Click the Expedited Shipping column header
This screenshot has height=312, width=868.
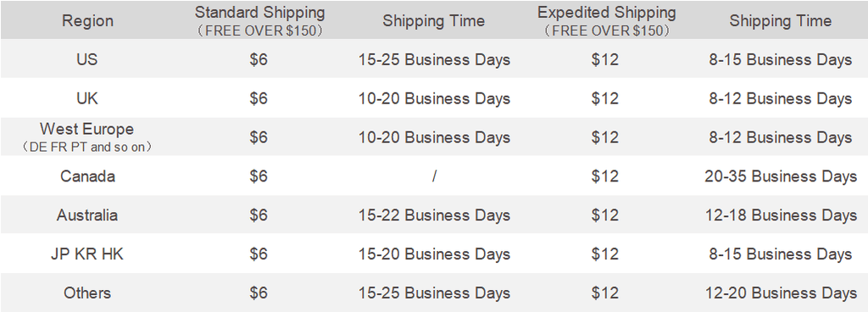coord(607,20)
